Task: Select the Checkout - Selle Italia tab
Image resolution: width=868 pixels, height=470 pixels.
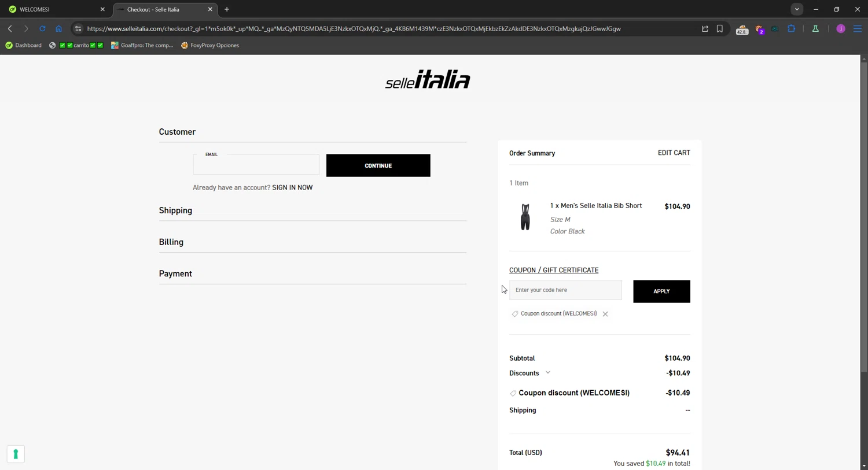Action: coord(165,9)
